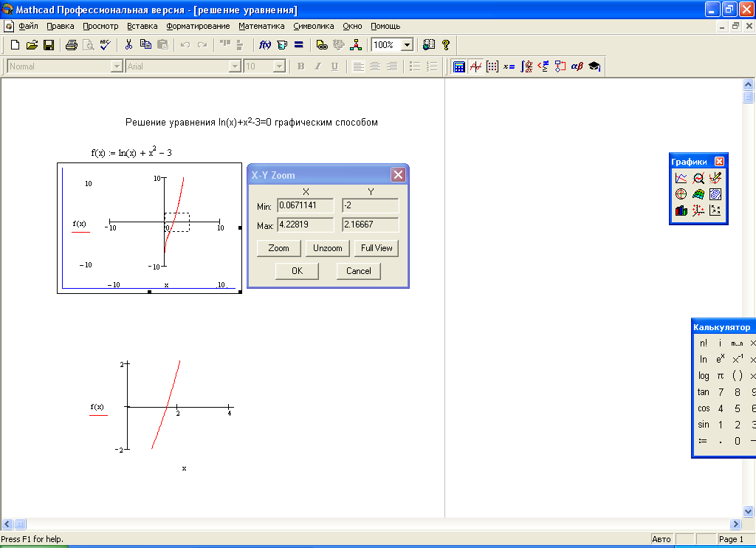Toggle Underline formatting button
Viewport: 756px width, 548px height.
tap(334, 66)
